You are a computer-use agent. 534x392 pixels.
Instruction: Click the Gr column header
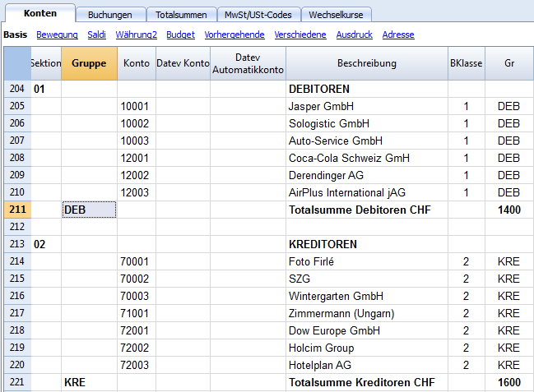click(x=509, y=63)
